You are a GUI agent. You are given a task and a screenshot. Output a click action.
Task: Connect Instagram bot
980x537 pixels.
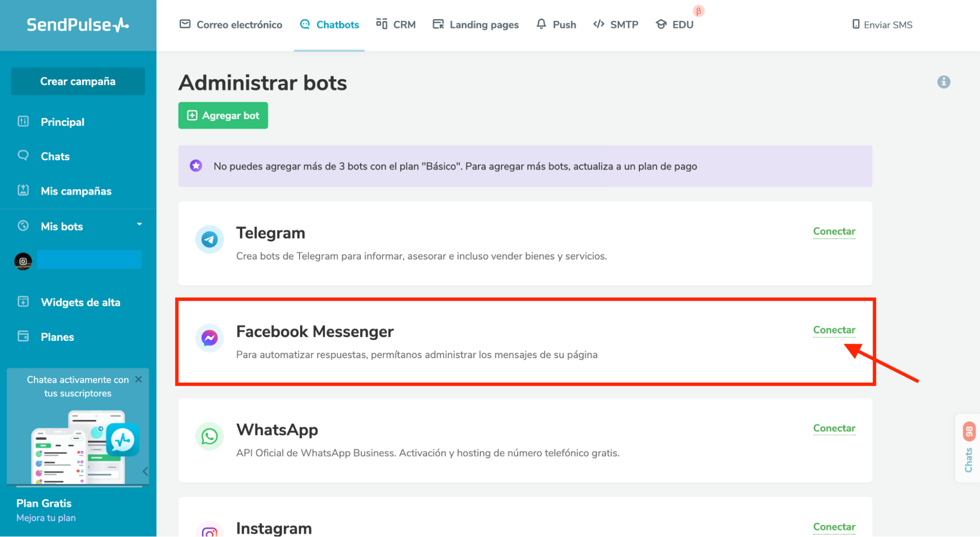834,527
